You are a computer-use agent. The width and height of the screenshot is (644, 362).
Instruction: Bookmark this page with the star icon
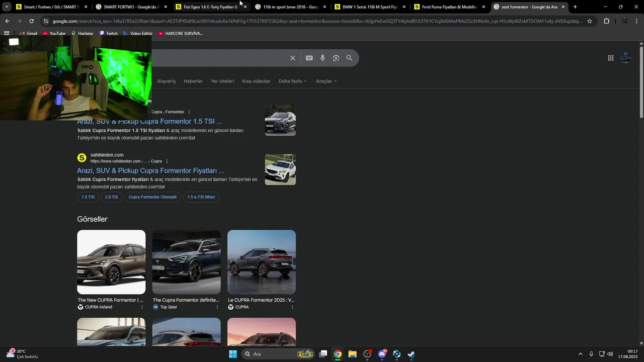click(590, 21)
